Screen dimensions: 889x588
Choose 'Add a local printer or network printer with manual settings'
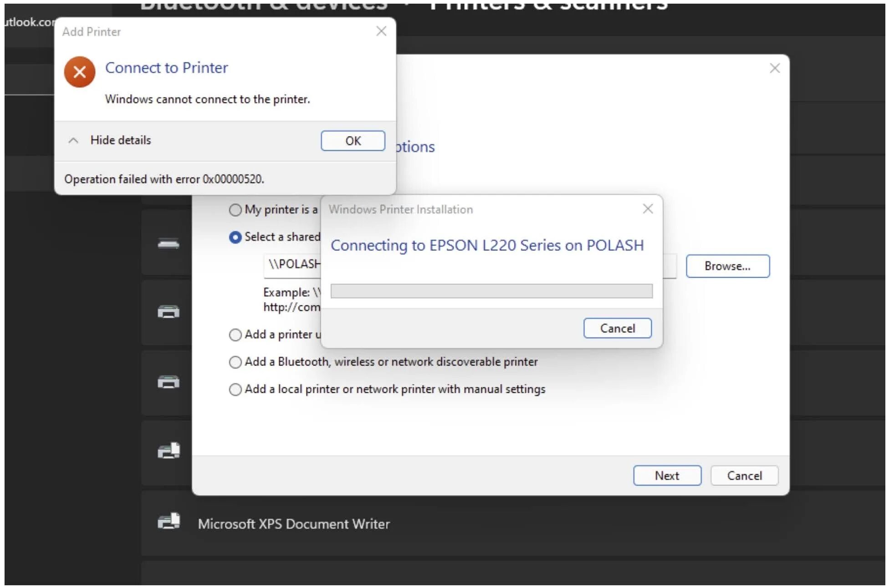tap(235, 390)
